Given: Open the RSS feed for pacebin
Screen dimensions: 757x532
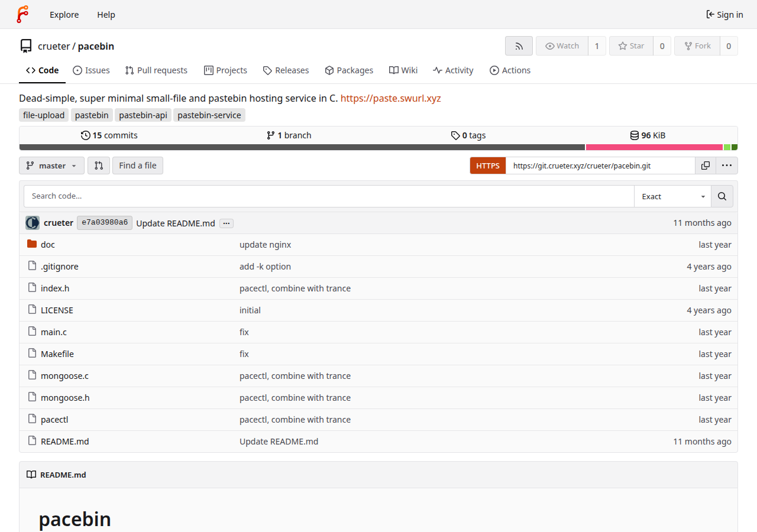Looking at the screenshot, I should click(x=519, y=46).
